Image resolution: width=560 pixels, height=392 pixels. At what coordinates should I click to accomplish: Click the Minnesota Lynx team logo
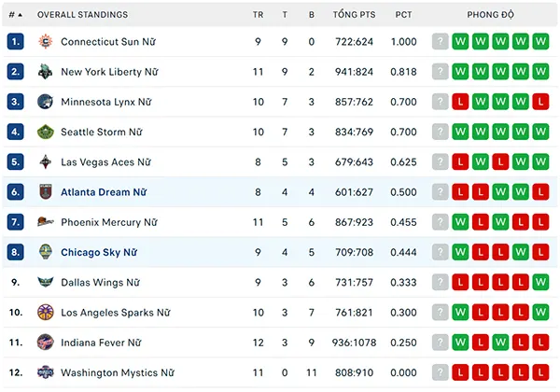coord(46,102)
